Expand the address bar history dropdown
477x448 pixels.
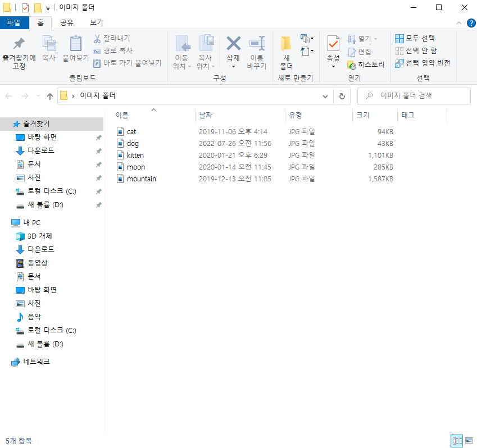(325, 97)
